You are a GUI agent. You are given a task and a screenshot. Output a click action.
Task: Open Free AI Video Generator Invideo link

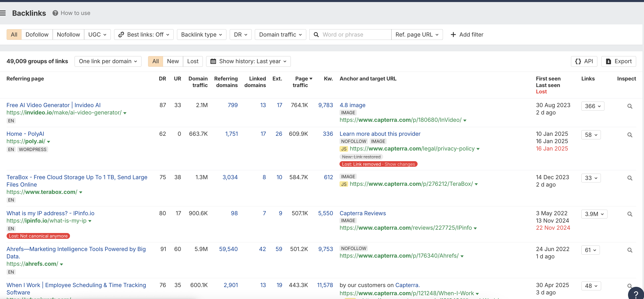coord(53,105)
